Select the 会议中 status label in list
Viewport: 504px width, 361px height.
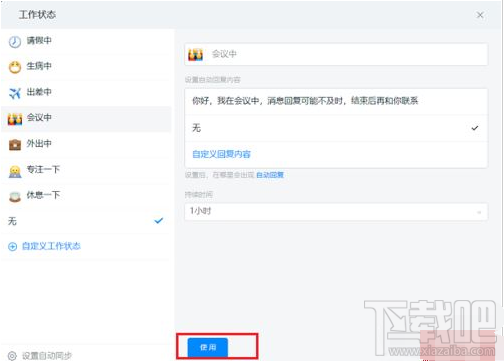(39, 117)
